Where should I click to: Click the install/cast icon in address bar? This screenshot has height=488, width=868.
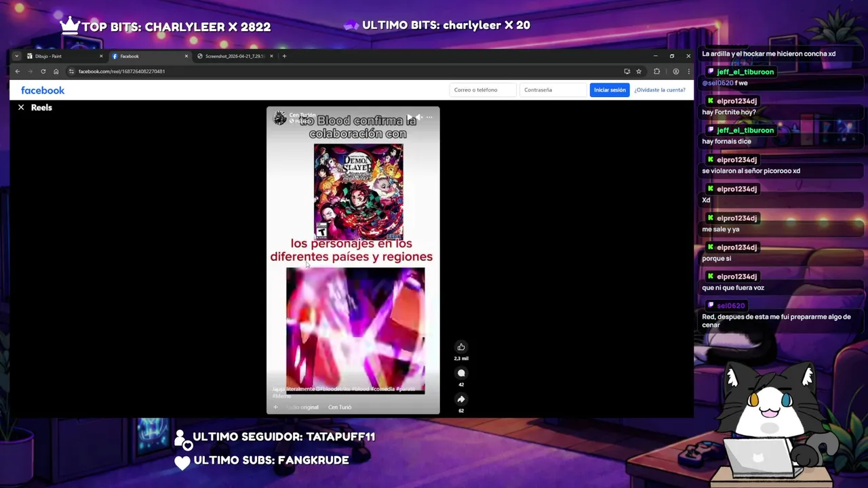tap(627, 71)
